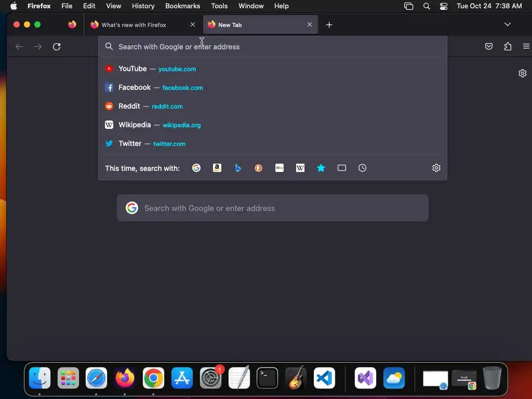Close the What's new with Firefox tab
The image size is (532, 399).
(x=193, y=24)
